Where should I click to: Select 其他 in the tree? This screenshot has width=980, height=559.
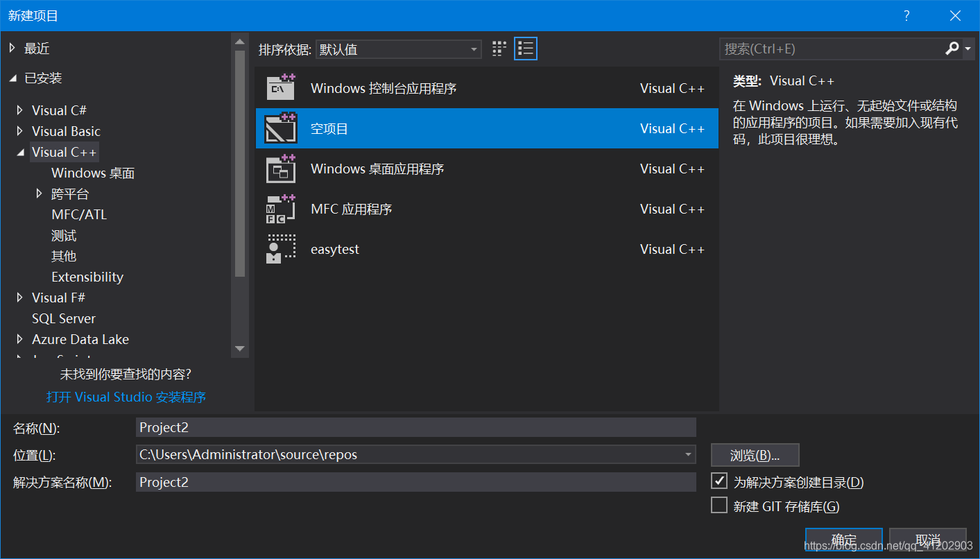click(x=64, y=256)
